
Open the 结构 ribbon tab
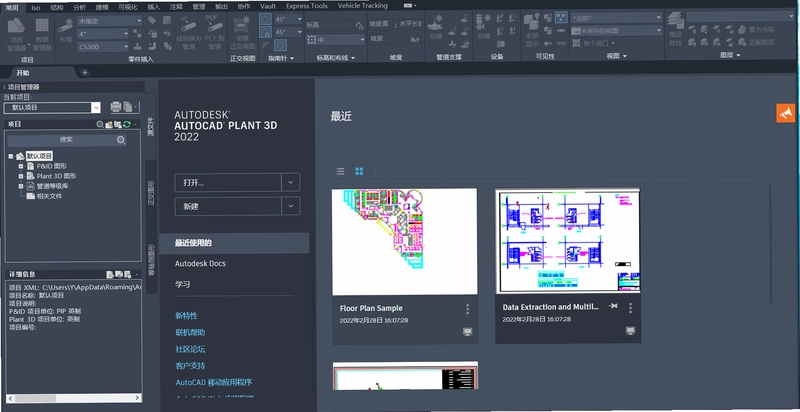57,7
